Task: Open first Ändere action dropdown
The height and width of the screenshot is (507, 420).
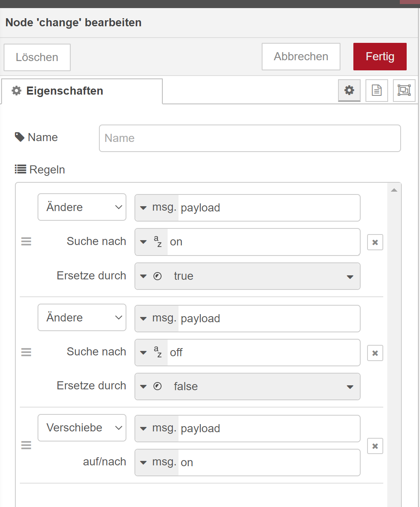Action: click(82, 207)
